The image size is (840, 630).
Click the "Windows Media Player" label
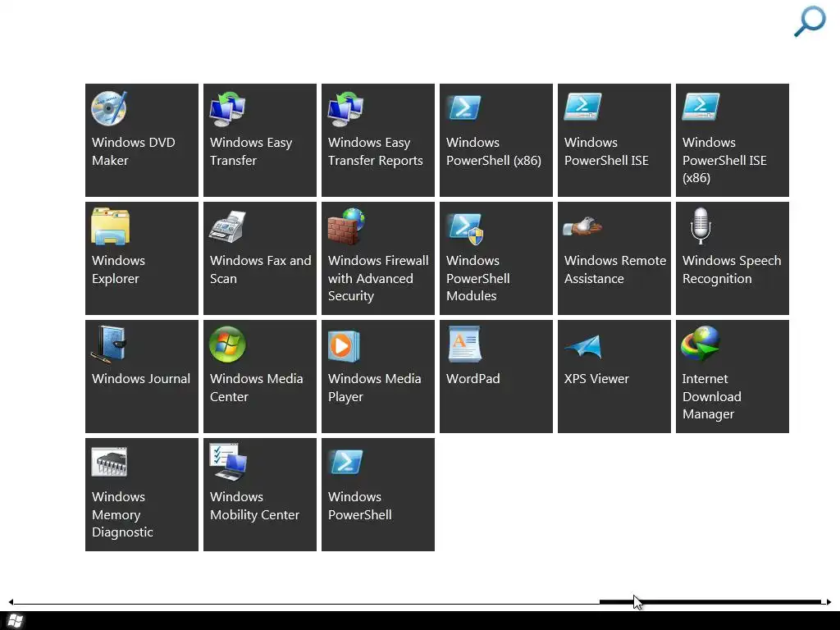[374, 388]
